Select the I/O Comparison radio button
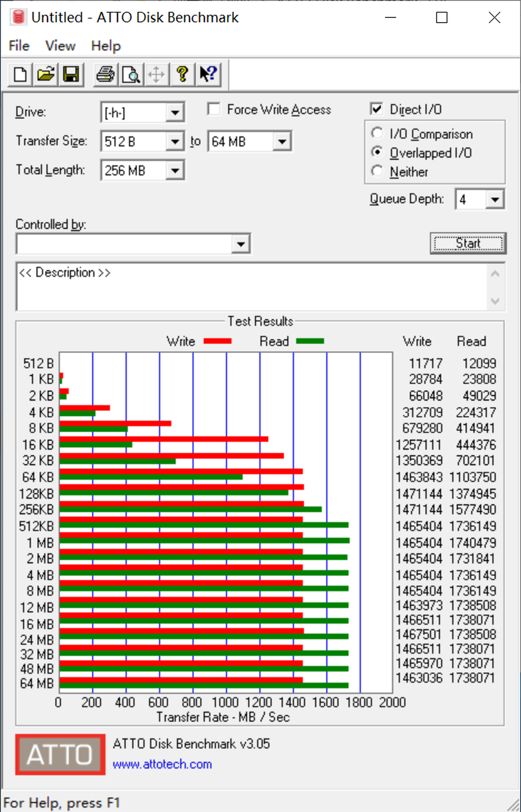 pos(377,134)
